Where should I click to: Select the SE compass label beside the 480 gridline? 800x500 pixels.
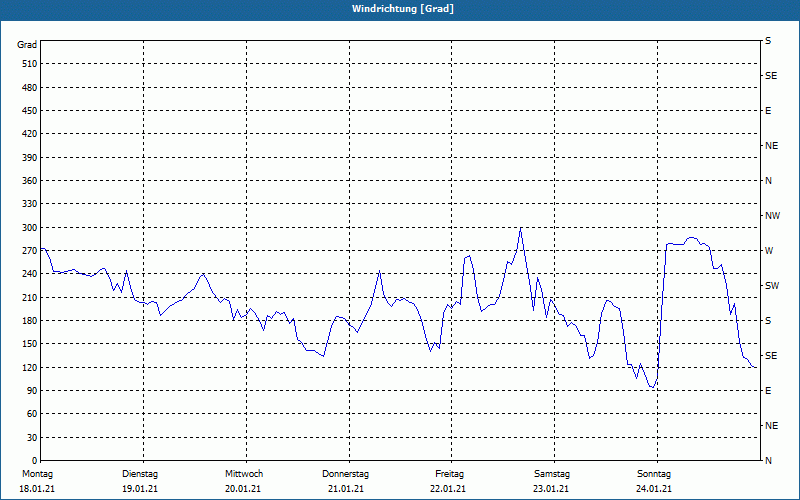coord(771,76)
